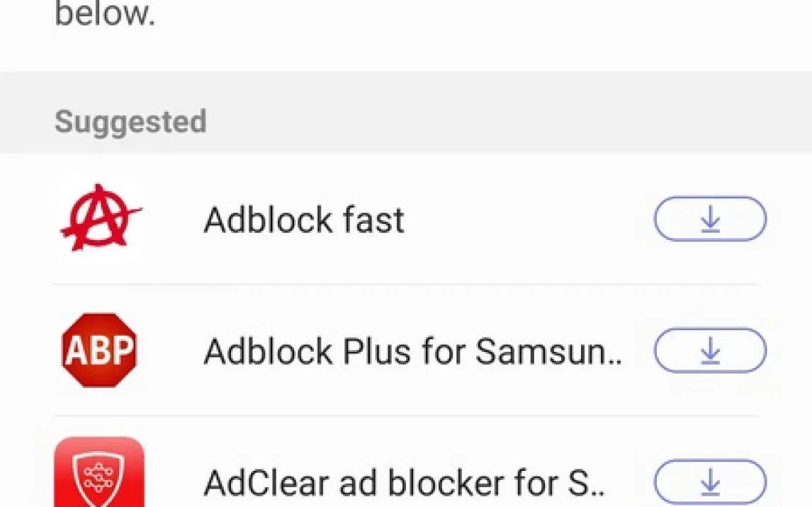Open the Adblock fast app name

(304, 220)
